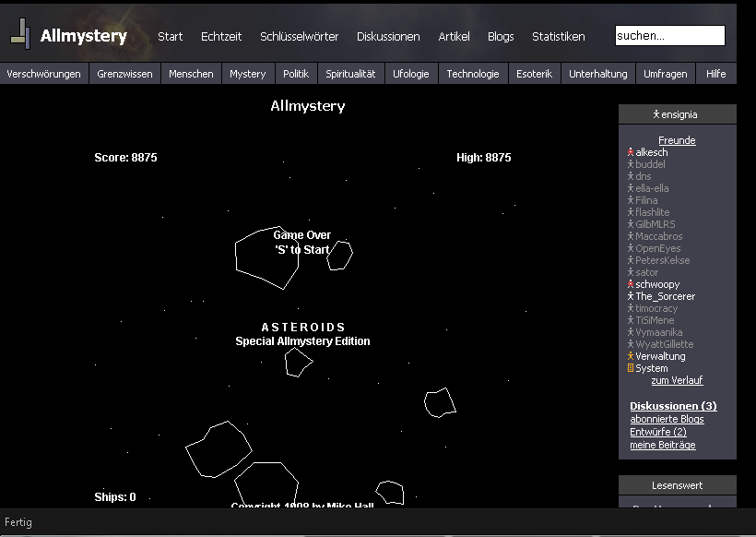
Task: Click the user icon beside OpenEyes
Action: [x=631, y=248]
